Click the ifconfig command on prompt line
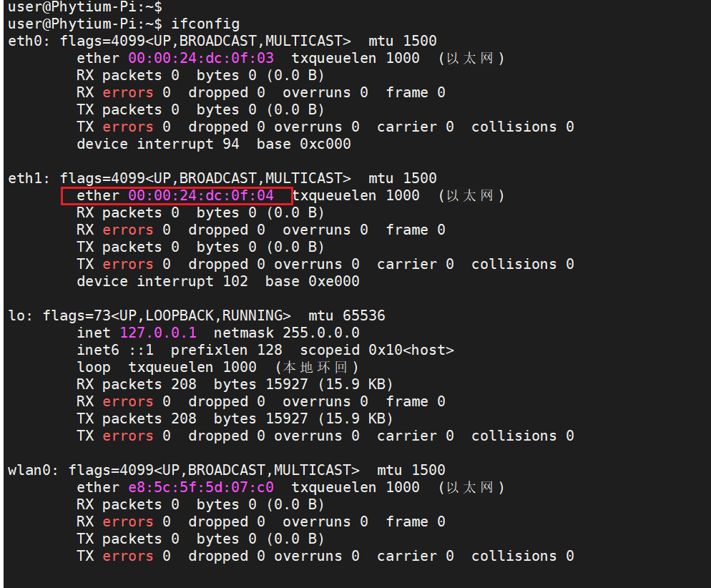This screenshot has width=711, height=588. pyautogui.click(x=205, y=24)
